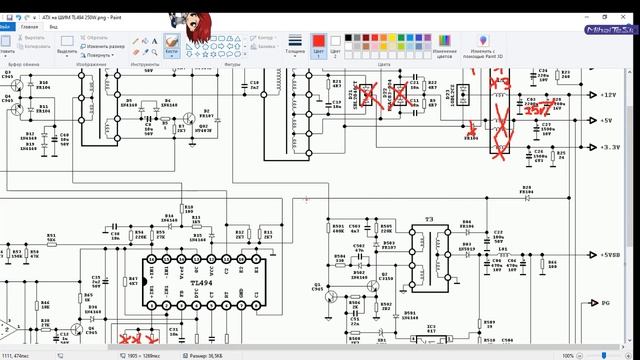Switch to the Home (Главная) tab
This screenshot has width=640, height=360.
tap(29, 27)
